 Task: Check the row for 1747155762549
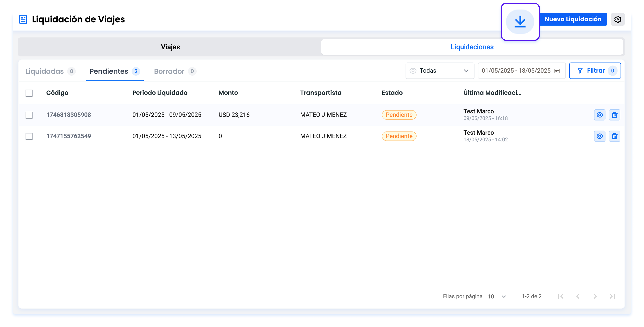tap(29, 136)
